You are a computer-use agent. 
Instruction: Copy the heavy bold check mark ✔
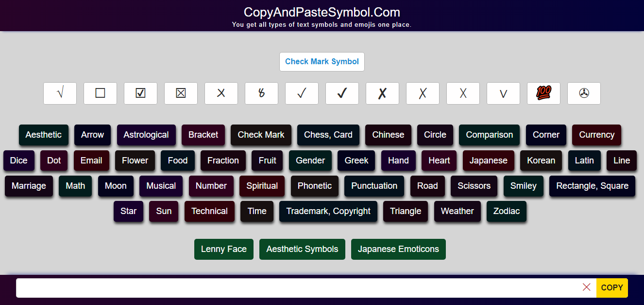pos(342,93)
